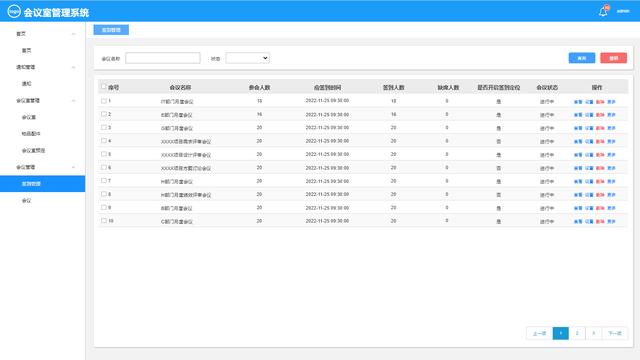Viewport: 640px width, 360px height.
Task: Open the 会议室 sidebar item
Action: click(x=29, y=117)
